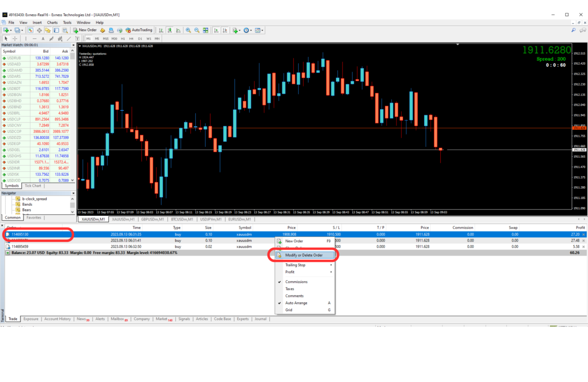Toggle AutoTrading button
Image resolution: width=588 pixels, height=382 pixels.
pos(139,30)
